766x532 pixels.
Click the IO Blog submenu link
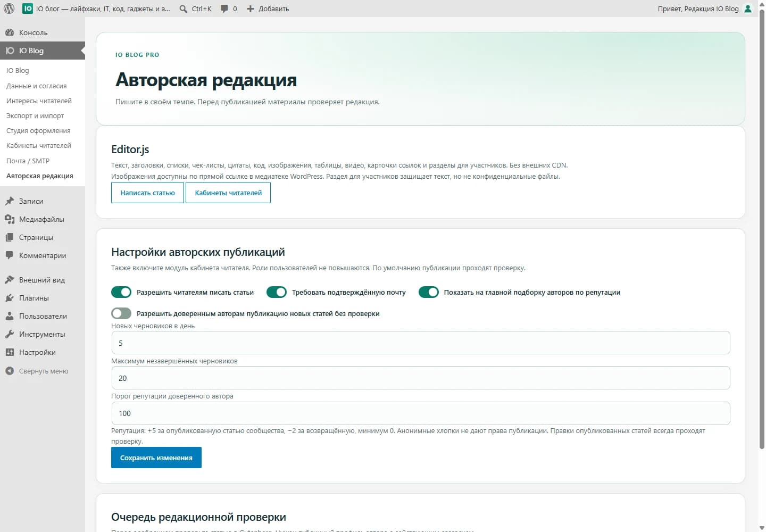18,70
